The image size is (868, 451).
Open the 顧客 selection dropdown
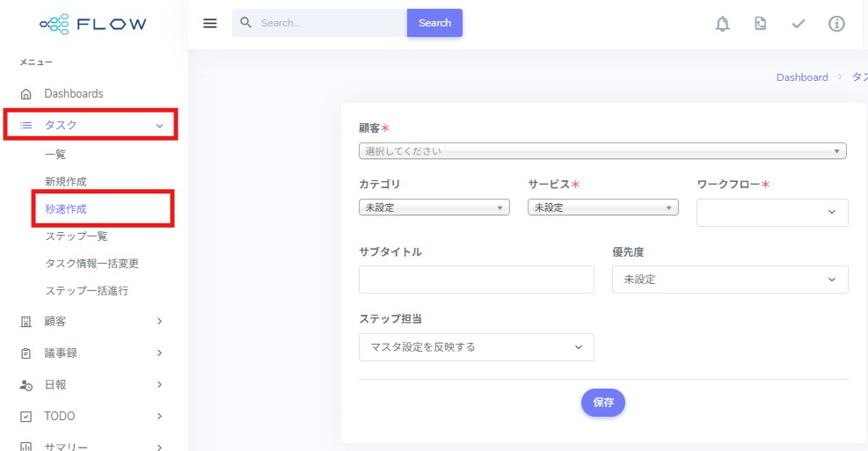602,151
